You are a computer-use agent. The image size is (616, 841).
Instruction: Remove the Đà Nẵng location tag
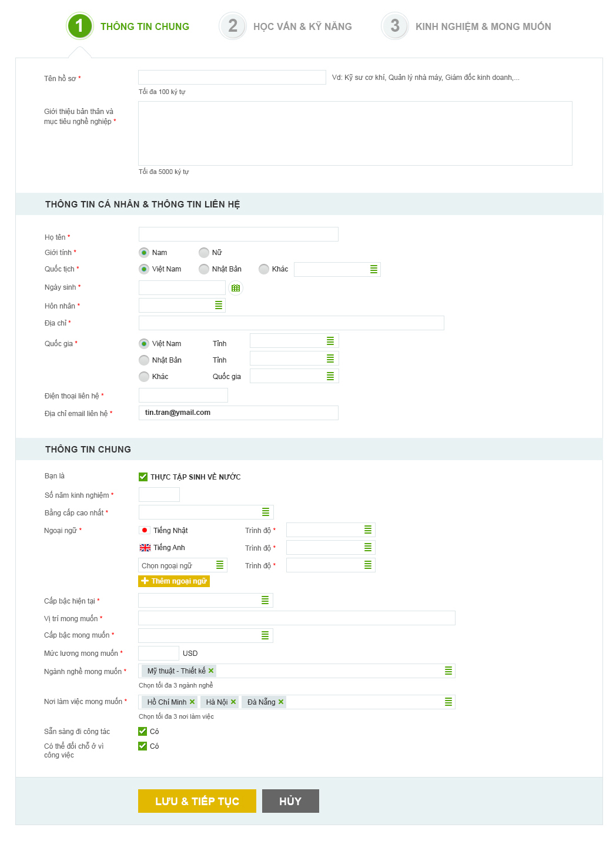[x=281, y=702]
